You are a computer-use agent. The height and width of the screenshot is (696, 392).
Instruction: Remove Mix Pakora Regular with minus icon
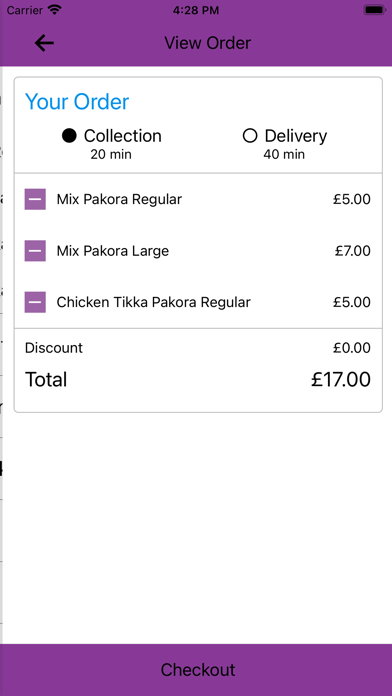point(35,199)
